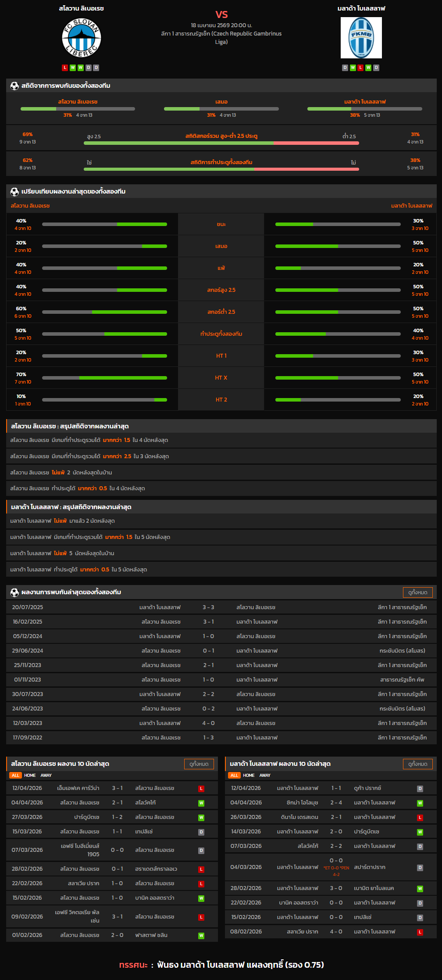Open view-all button for Mlada Boleslav last 10 matches

tap(417, 764)
